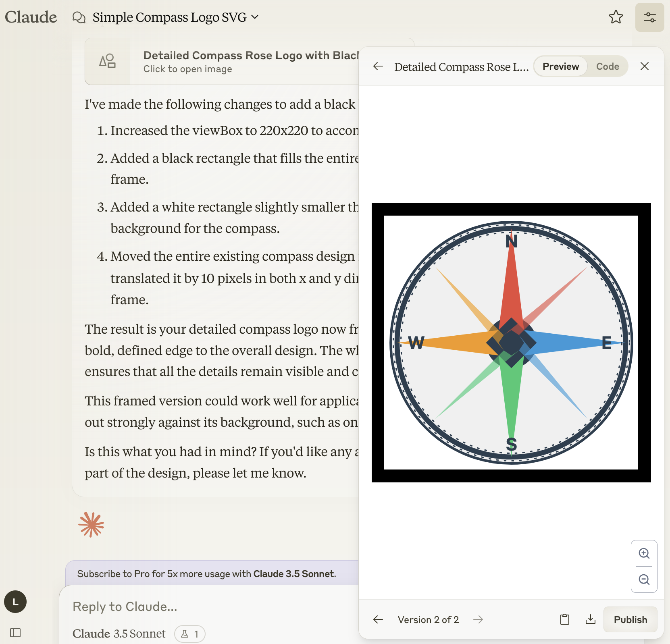Star this conversation
Screen dimensions: 670x644
(616, 17)
